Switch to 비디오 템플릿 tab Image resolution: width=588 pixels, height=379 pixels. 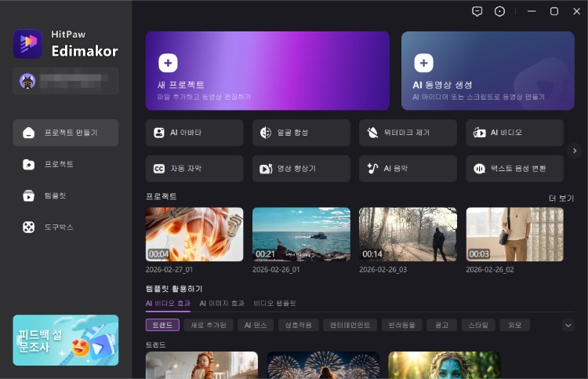(274, 304)
